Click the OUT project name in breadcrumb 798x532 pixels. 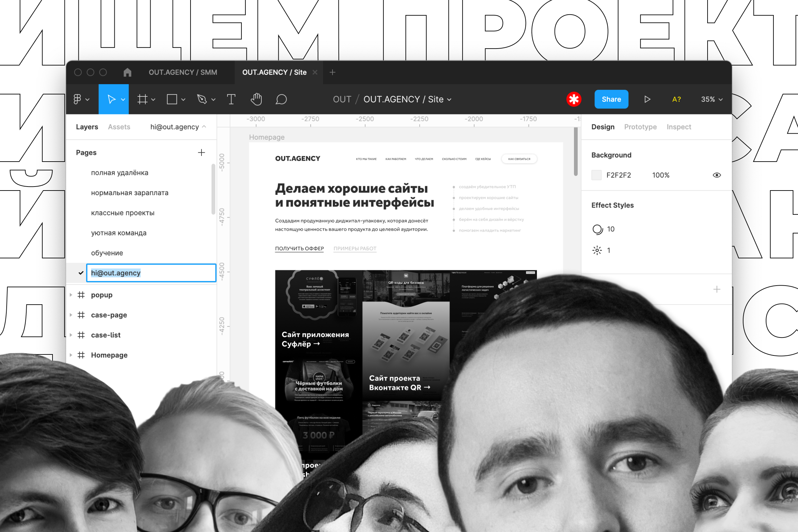(x=342, y=99)
